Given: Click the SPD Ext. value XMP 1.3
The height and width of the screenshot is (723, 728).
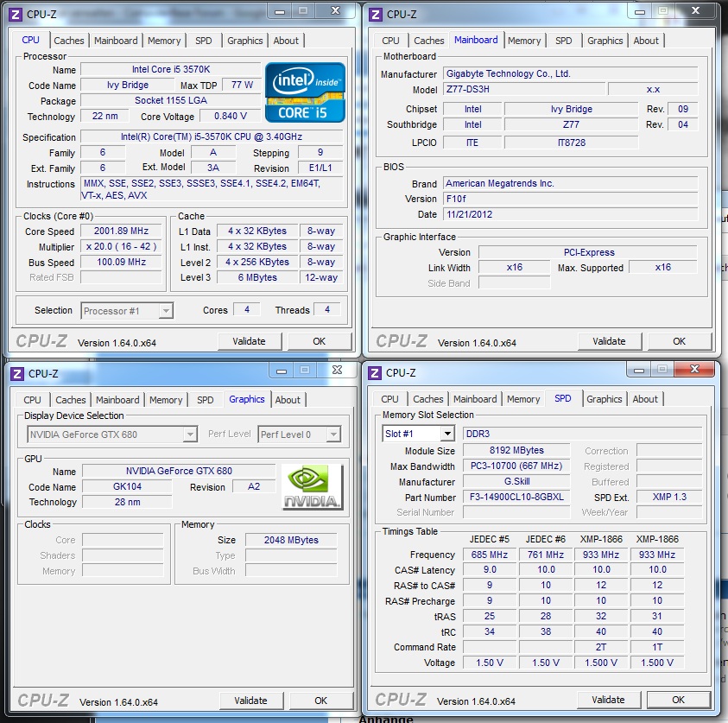Looking at the screenshot, I should 669,498.
